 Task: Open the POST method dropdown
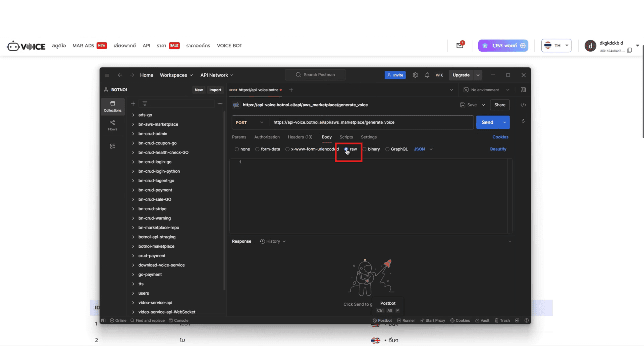[x=250, y=122]
